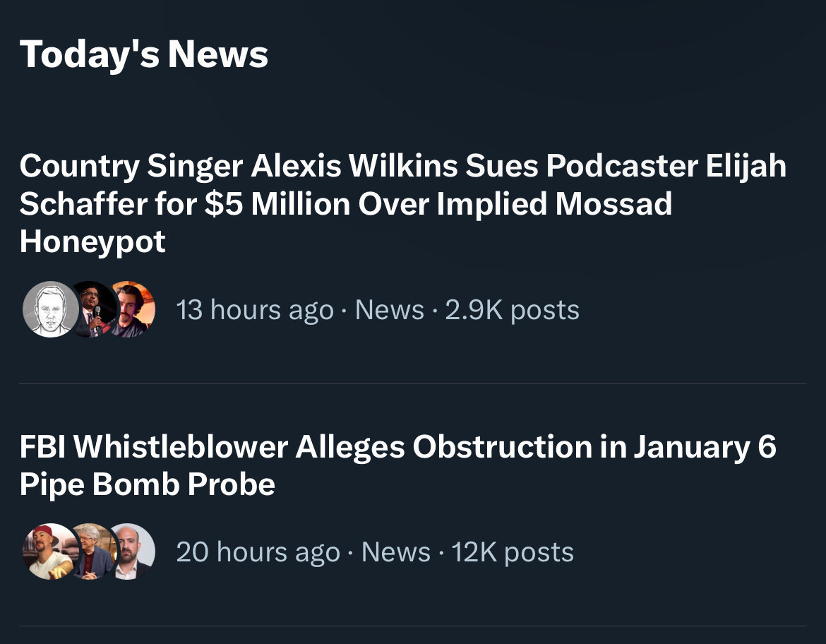826x644 pixels.
Task: Click the "Today's News" heading
Action: tap(144, 54)
